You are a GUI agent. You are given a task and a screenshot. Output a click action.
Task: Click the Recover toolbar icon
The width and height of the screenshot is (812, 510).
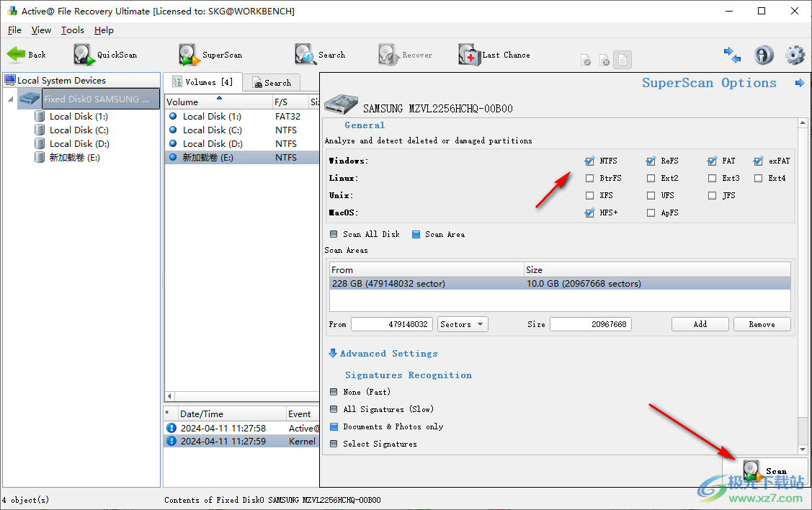point(405,54)
